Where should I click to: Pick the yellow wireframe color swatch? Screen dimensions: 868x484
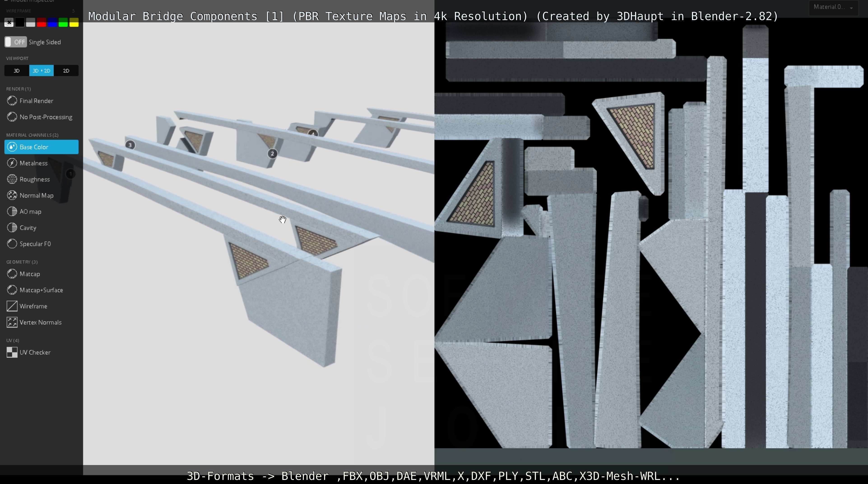[x=74, y=23]
